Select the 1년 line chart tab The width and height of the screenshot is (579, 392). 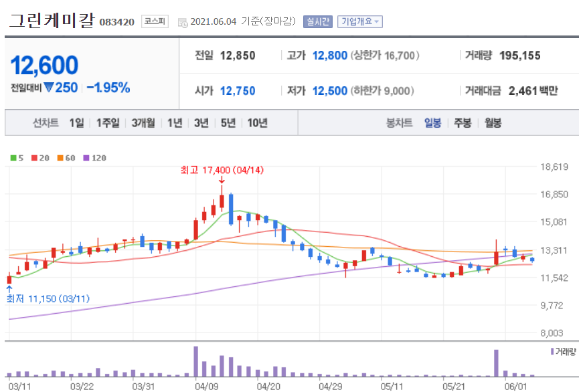[x=175, y=122]
